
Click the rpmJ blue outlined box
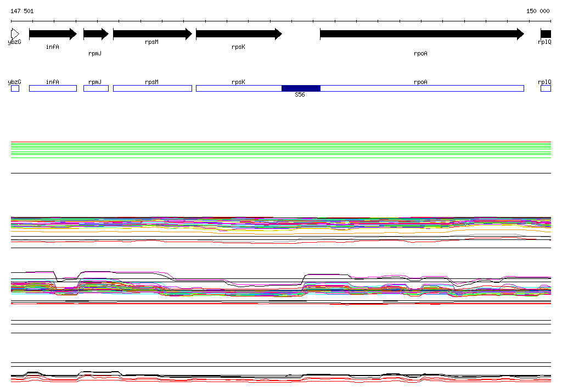(96, 88)
